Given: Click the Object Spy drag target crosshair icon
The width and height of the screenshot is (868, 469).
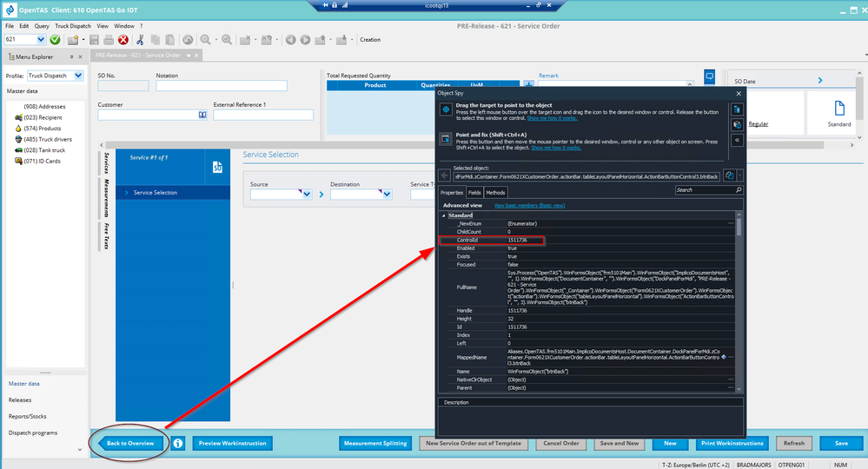Looking at the screenshot, I should tap(446, 110).
